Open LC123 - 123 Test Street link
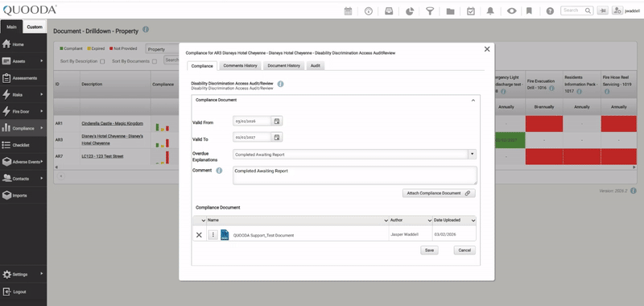Screen dimensions: 644x306 (102, 156)
